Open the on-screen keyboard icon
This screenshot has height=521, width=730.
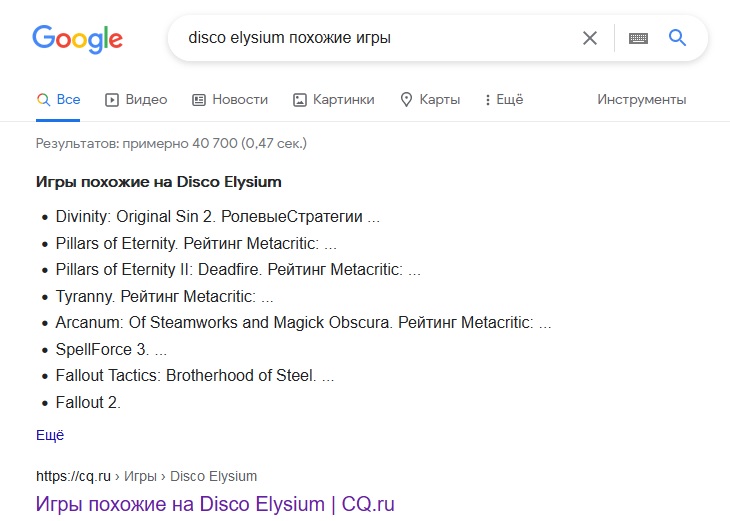coord(638,38)
